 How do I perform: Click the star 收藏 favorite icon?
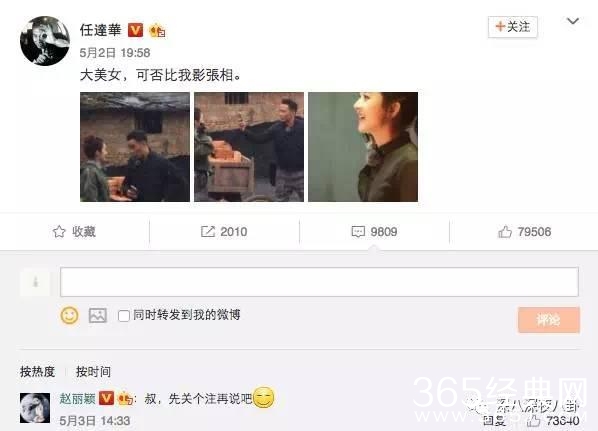[x=59, y=232]
